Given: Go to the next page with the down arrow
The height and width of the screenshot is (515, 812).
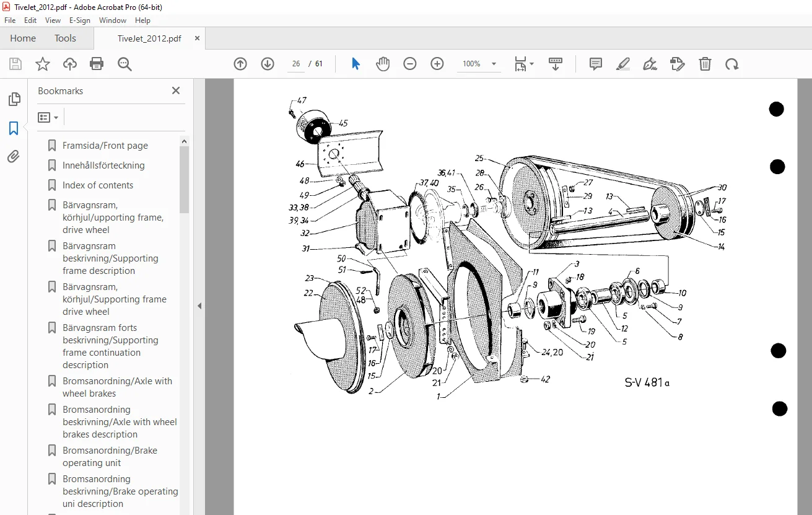Looking at the screenshot, I should pos(268,64).
